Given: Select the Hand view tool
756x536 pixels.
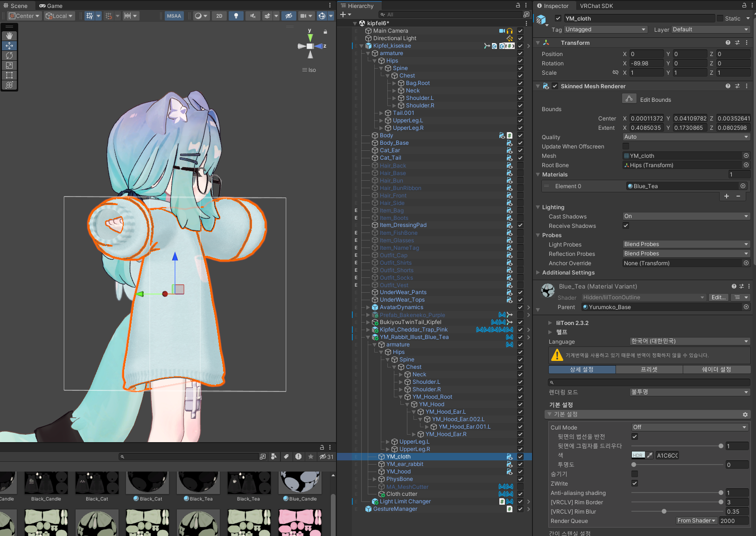Looking at the screenshot, I should point(9,36).
